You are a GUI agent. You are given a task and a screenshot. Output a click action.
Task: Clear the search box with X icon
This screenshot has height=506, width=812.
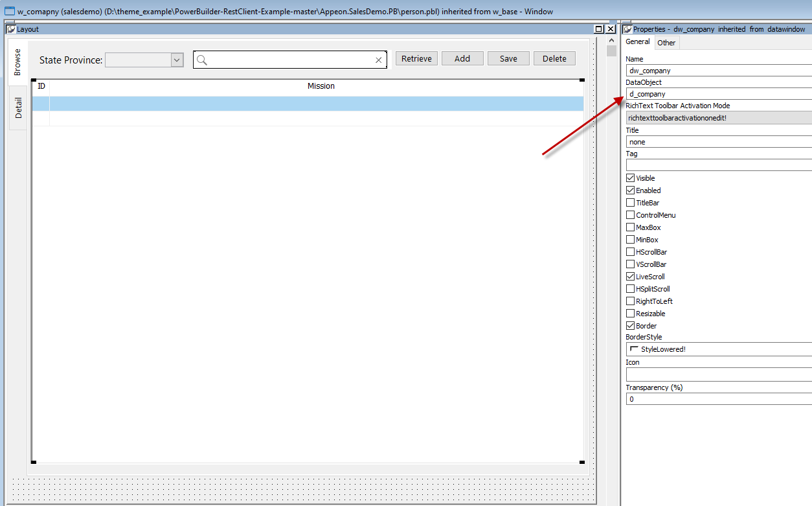(379, 60)
